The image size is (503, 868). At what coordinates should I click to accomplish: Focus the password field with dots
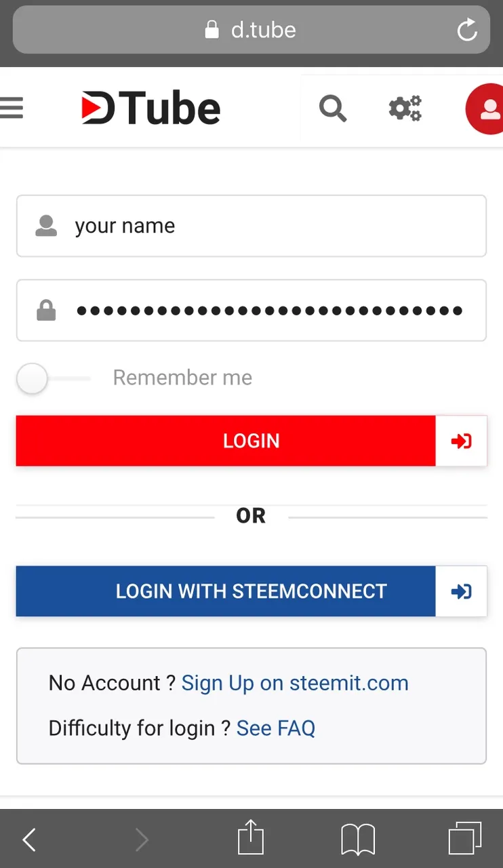tap(271, 311)
